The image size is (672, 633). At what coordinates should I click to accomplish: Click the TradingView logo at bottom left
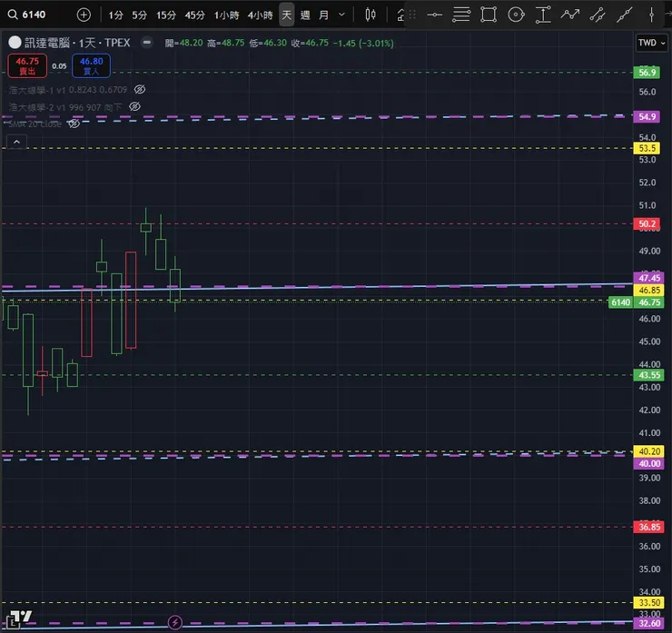19,618
